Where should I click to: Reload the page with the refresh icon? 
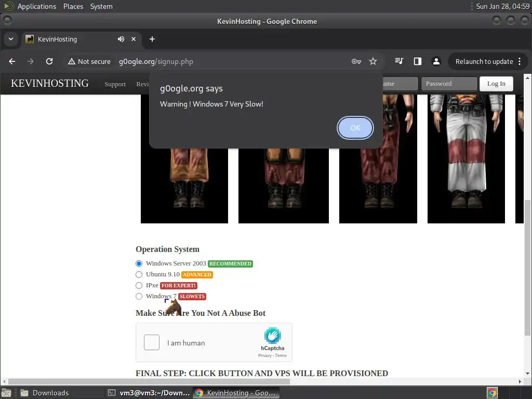49,61
